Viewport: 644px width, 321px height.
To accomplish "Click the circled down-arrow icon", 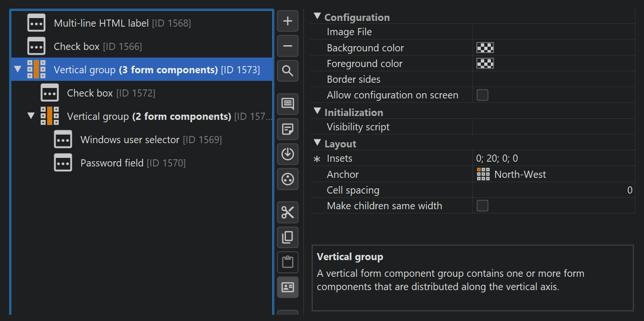I will tap(288, 154).
